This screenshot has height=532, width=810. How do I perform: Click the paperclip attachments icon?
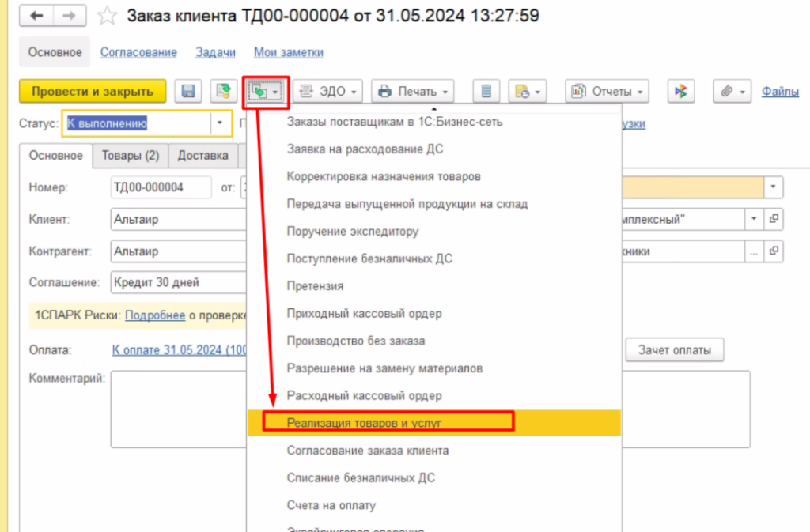(x=732, y=92)
